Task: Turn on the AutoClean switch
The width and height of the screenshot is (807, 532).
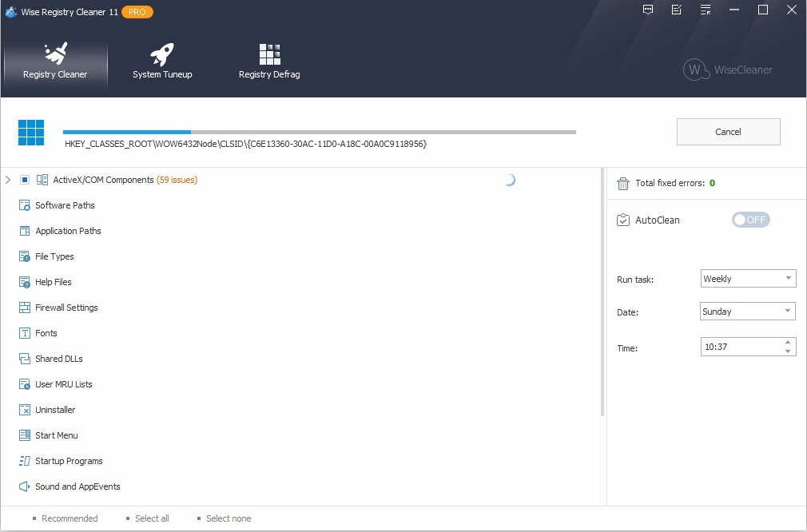Action: [x=750, y=220]
